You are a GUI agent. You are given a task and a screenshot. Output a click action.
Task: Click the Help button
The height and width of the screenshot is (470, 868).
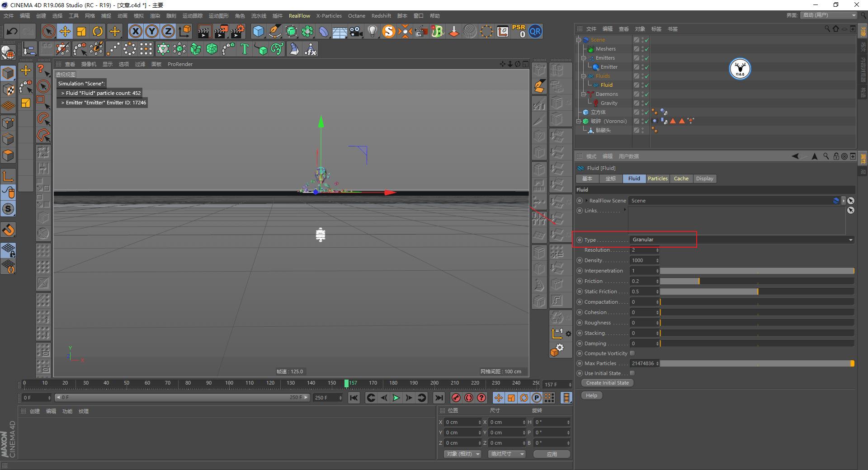pyautogui.click(x=591, y=395)
